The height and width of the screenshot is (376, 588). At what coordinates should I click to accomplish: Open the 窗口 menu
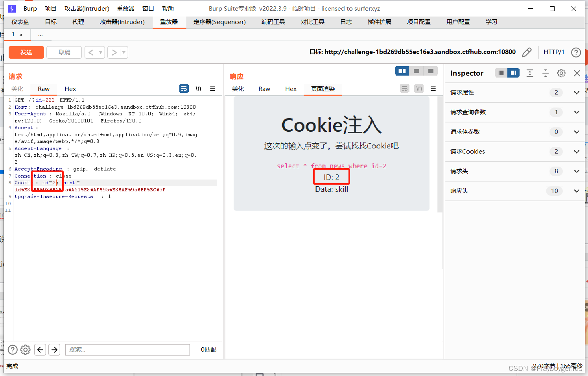[148, 8]
